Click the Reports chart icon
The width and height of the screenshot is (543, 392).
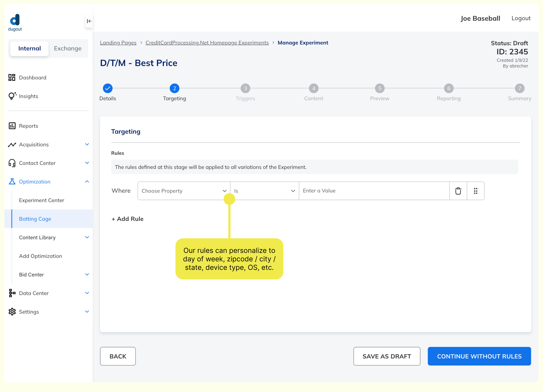coord(12,126)
